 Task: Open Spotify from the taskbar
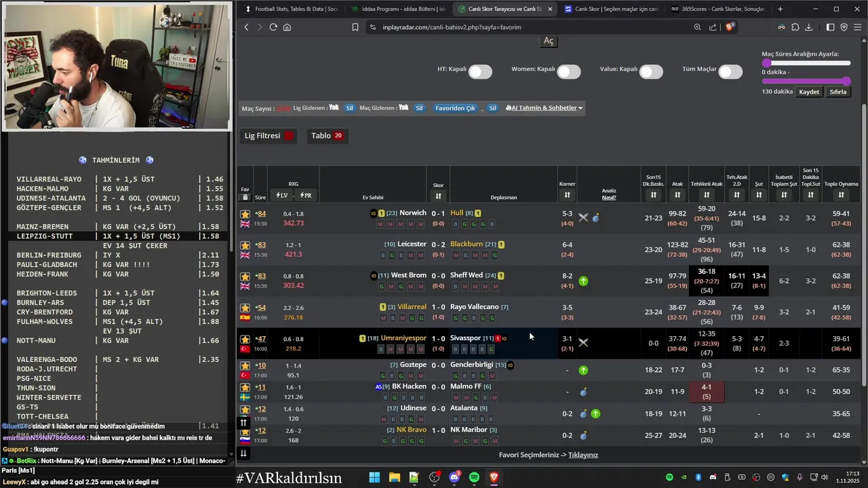(474, 478)
